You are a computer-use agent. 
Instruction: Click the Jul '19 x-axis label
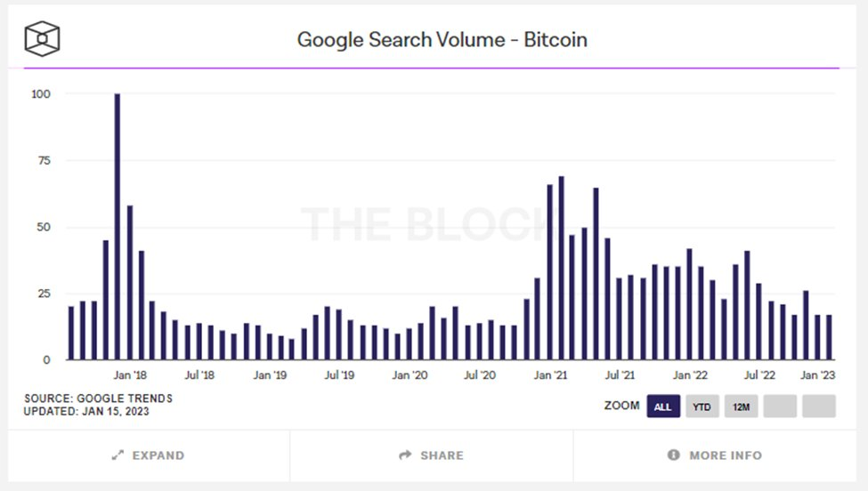pyautogui.click(x=338, y=375)
